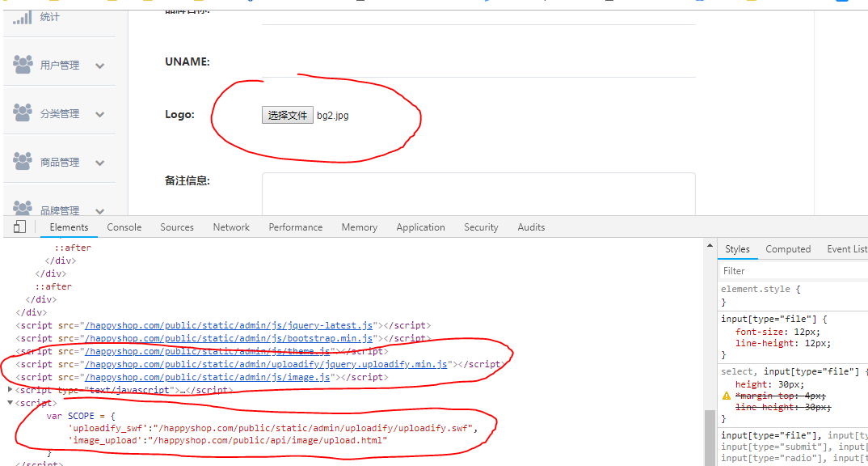Open the Memory tab
This screenshot has width=868, height=466.
click(x=360, y=227)
